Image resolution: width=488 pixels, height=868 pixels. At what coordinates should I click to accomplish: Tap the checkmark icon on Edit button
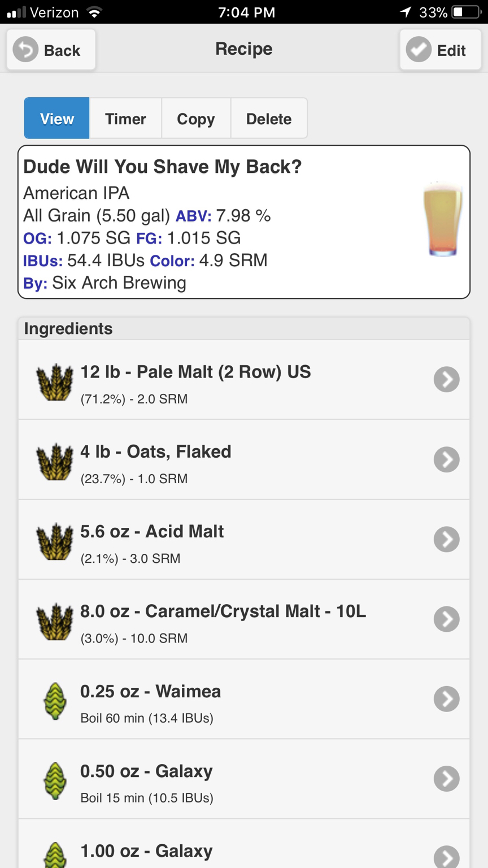[x=419, y=50]
